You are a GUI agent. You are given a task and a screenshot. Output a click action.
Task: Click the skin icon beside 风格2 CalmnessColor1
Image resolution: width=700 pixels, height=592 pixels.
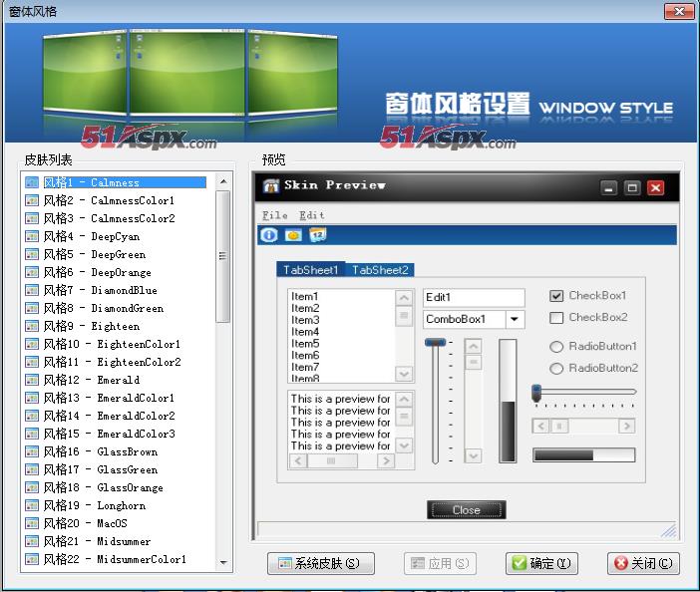[x=32, y=200]
